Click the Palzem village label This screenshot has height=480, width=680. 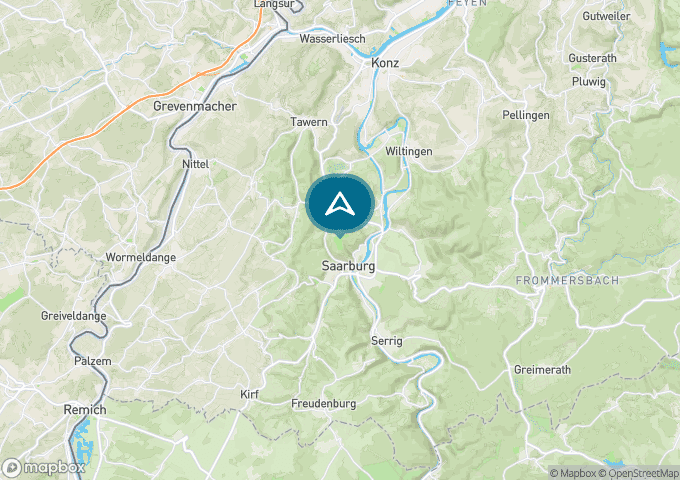point(93,361)
